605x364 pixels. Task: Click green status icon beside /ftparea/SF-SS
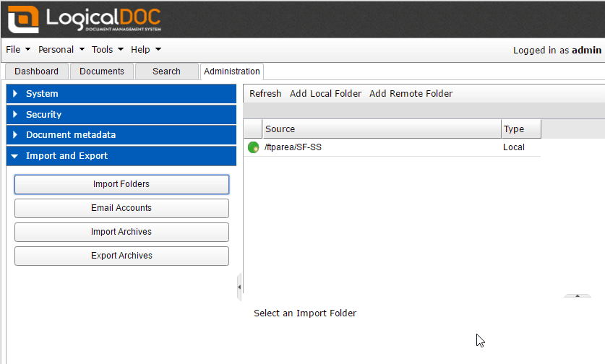click(x=253, y=147)
